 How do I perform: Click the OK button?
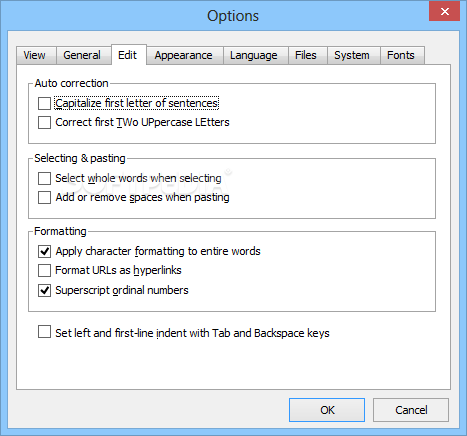pos(327,410)
